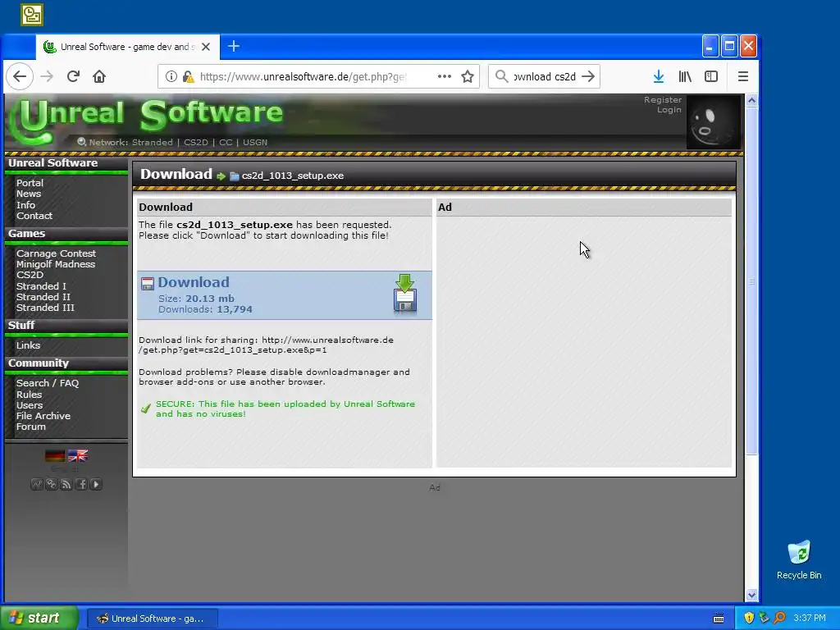Click the large Download link

[x=194, y=282]
